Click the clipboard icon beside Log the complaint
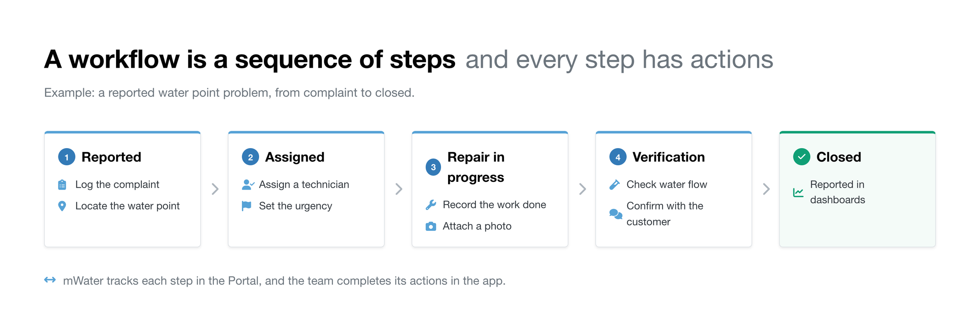The image size is (980, 333). pos(62,185)
